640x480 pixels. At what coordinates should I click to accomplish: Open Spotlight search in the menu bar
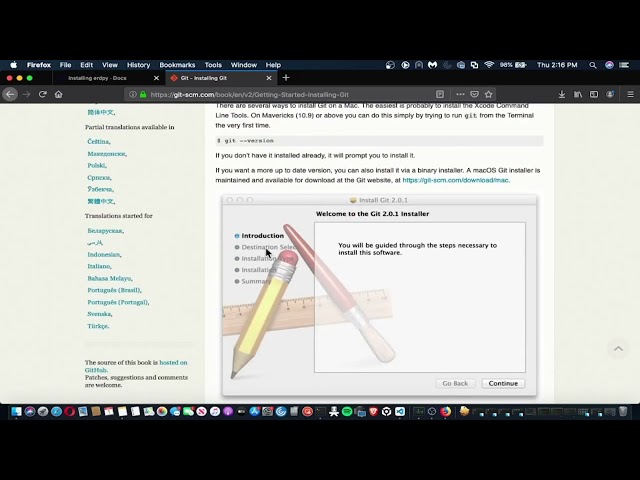[593, 65]
